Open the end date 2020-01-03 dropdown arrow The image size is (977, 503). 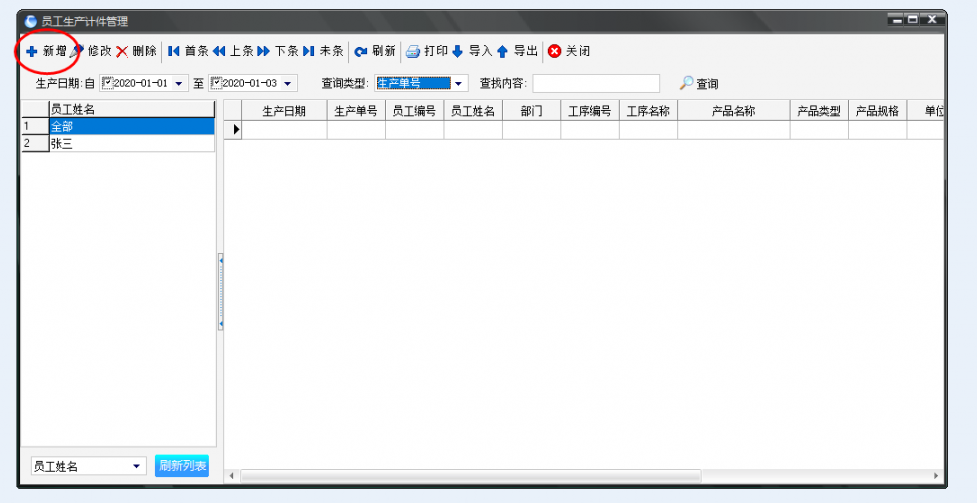tap(288, 83)
